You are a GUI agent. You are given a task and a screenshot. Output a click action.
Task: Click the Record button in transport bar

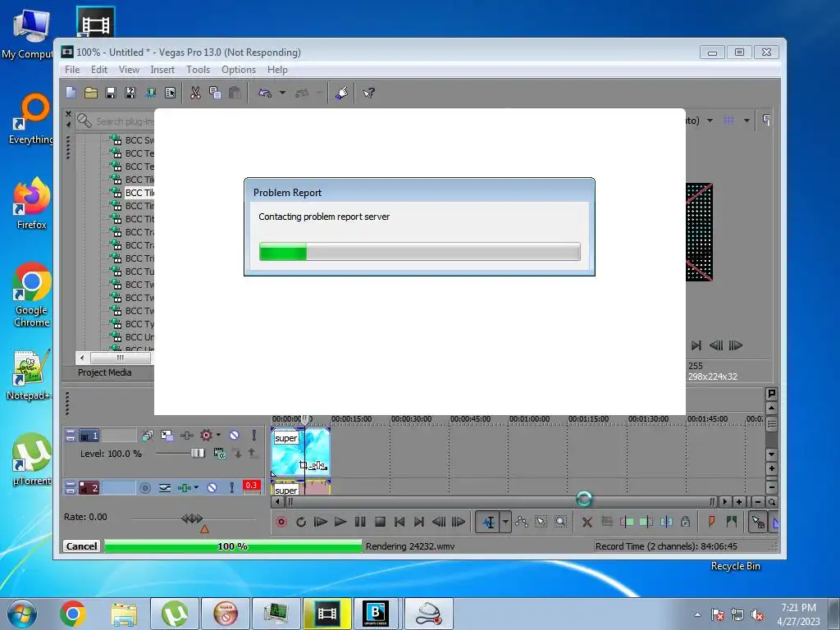coord(281,522)
